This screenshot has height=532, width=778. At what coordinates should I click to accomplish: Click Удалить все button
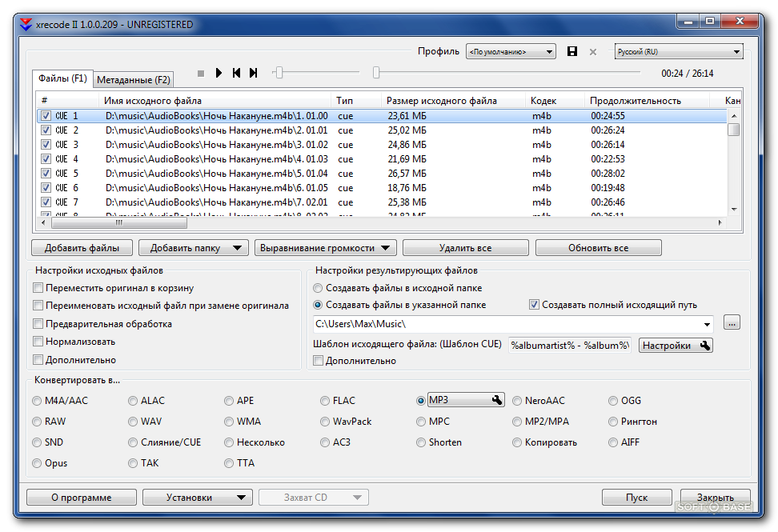pos(465,248)
